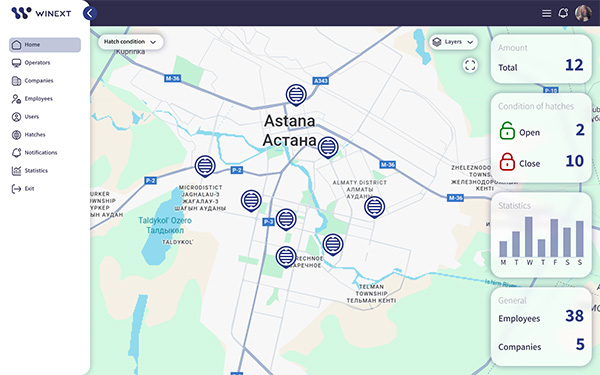Click the Total amount value 12
Viewport: 600px width, 375px height.
pyautogui.click(x=574, y=65)
